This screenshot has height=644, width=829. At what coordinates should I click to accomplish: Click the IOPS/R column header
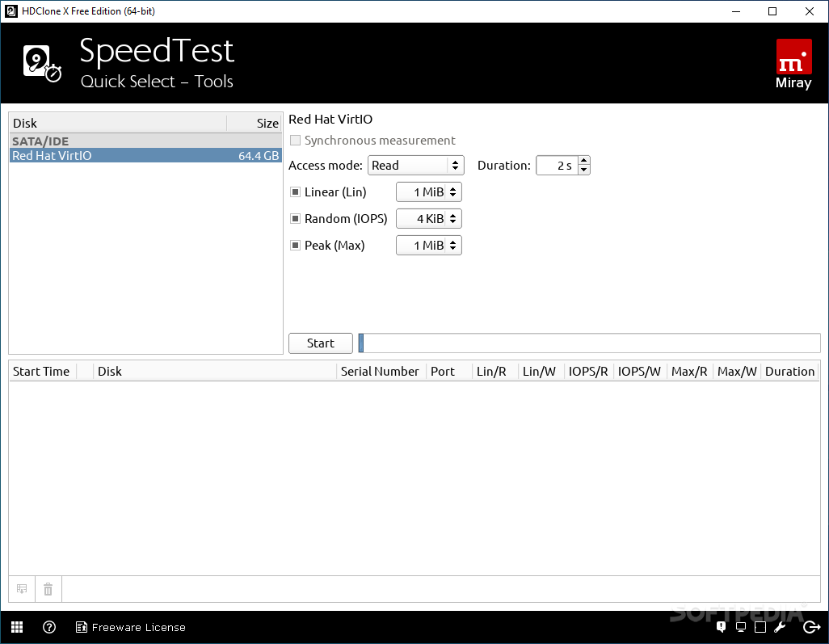pos(588,371)
